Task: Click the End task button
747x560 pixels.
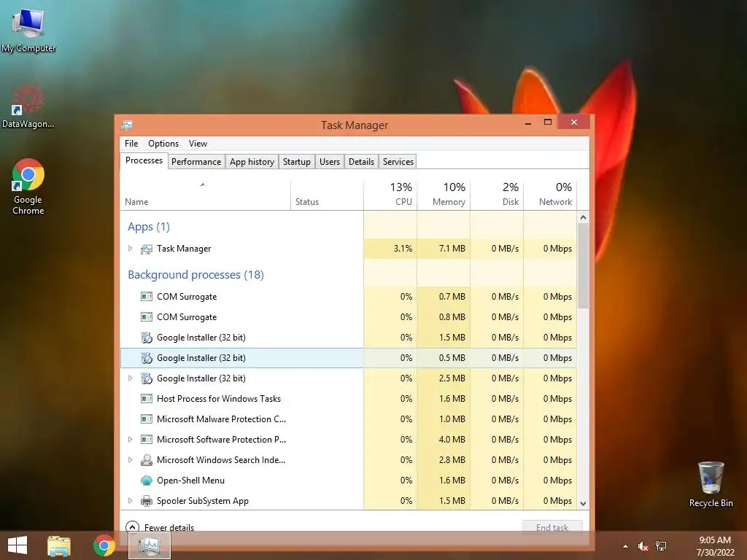Action: (x=552, y=527)
